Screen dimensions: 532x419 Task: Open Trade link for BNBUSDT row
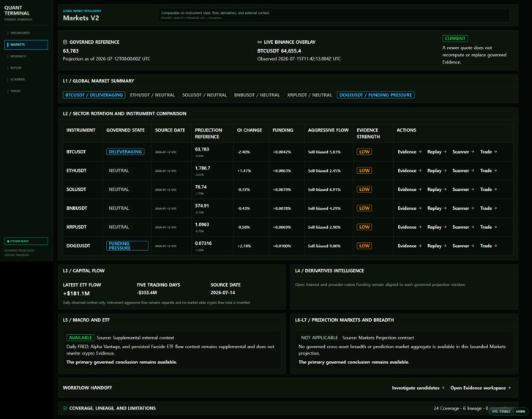[488, 208]
